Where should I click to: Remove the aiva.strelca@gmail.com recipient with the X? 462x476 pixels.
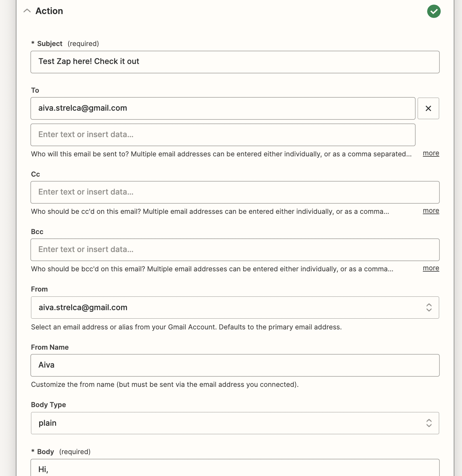428,108
